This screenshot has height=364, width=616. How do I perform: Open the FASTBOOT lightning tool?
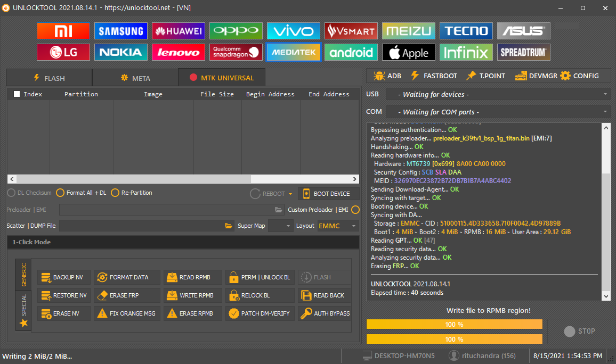tap(434, 76)
